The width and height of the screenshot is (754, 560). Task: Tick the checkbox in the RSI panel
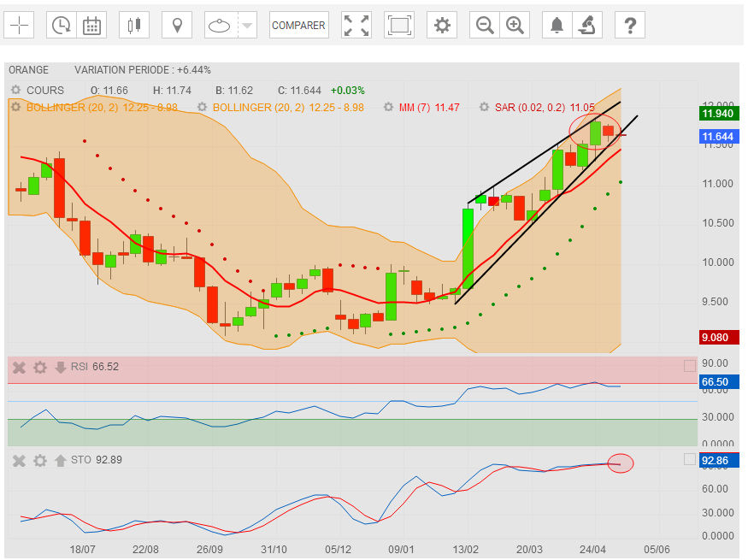[x=690, y=366]
